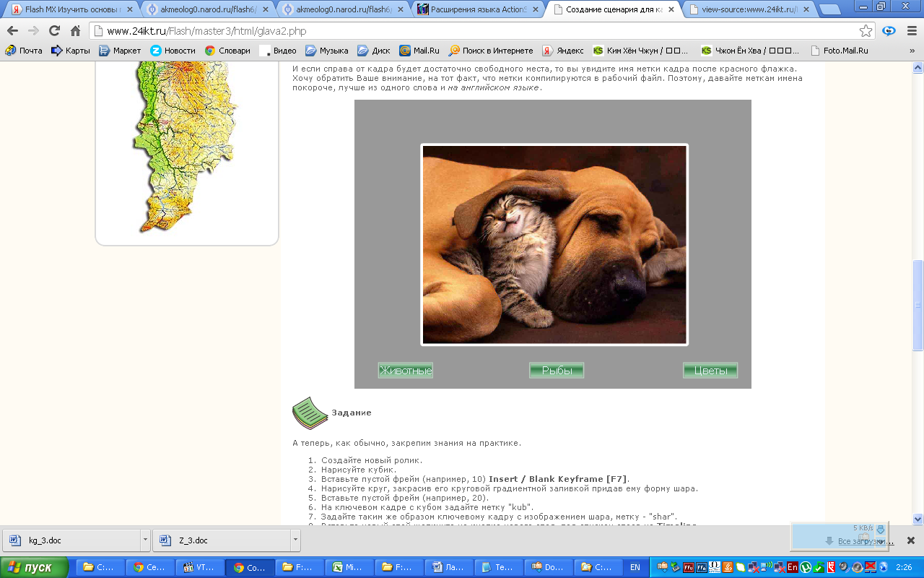
Task: Switch to the Расширения языка Action tab
Action: [476, 10]
